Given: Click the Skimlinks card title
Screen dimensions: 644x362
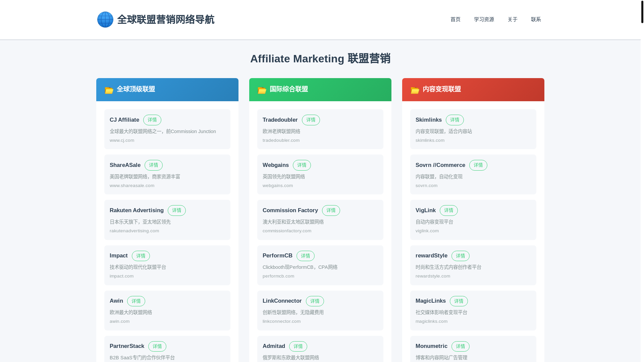Looking at the screenshot, I should pos(429,120).
